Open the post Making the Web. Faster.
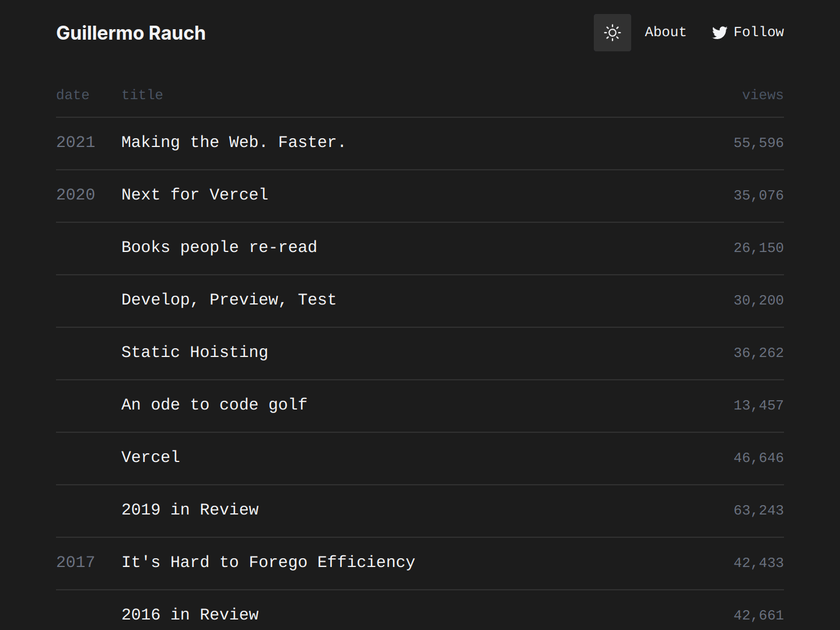This screenshot has width=840, height=630. (x=233, y=142)
